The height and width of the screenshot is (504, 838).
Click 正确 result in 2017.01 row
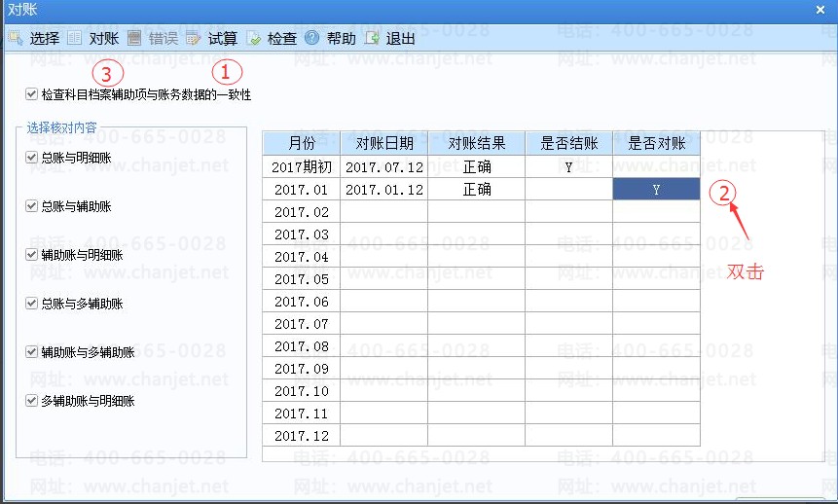[x=477, y=189]
